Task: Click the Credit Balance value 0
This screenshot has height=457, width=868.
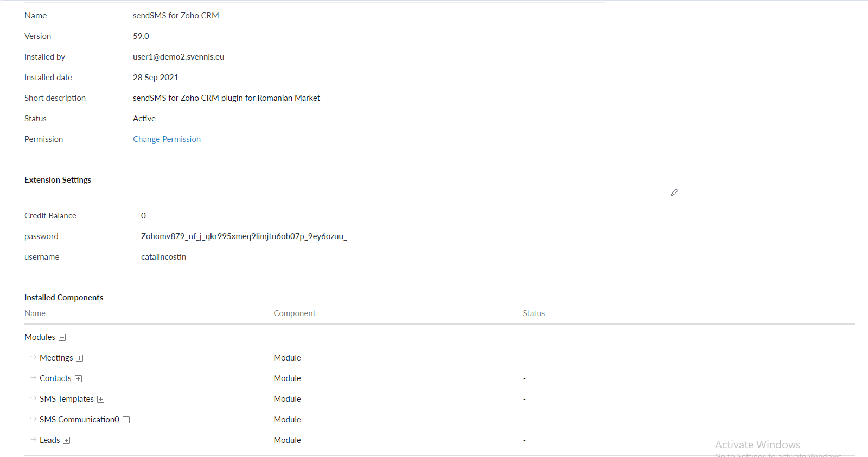Action: point(143,216)
